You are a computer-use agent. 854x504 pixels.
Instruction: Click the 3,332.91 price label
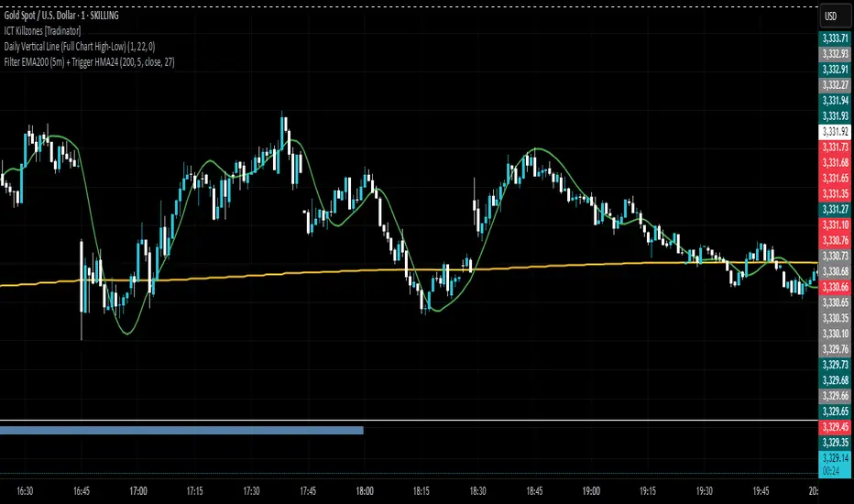(835, 70)
